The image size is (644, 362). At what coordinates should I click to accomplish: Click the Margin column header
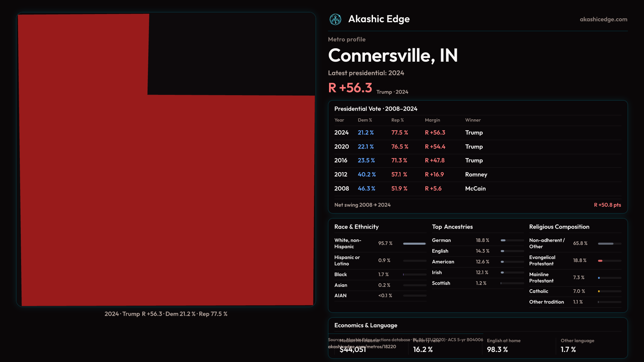pyautogui.click(x=432, y=120)
